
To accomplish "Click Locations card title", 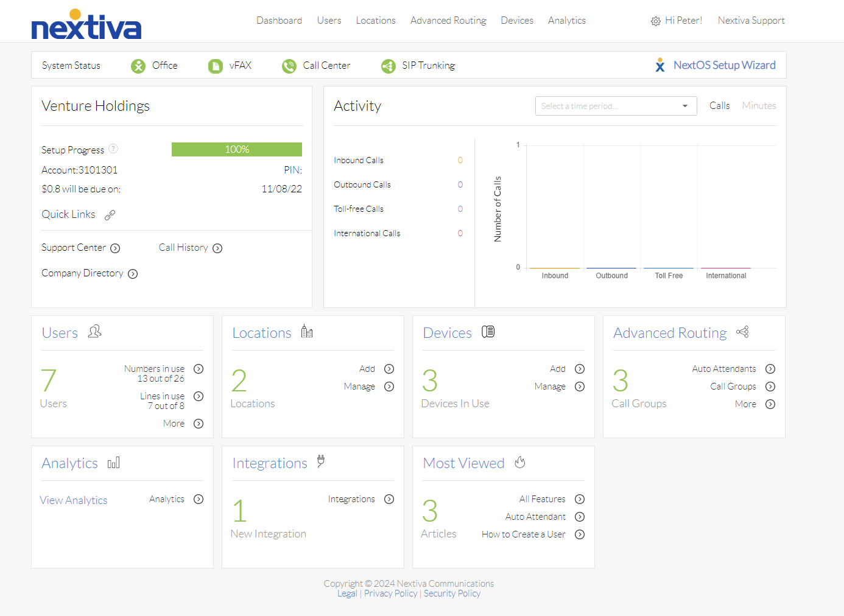I will click(x=262, y=333).
